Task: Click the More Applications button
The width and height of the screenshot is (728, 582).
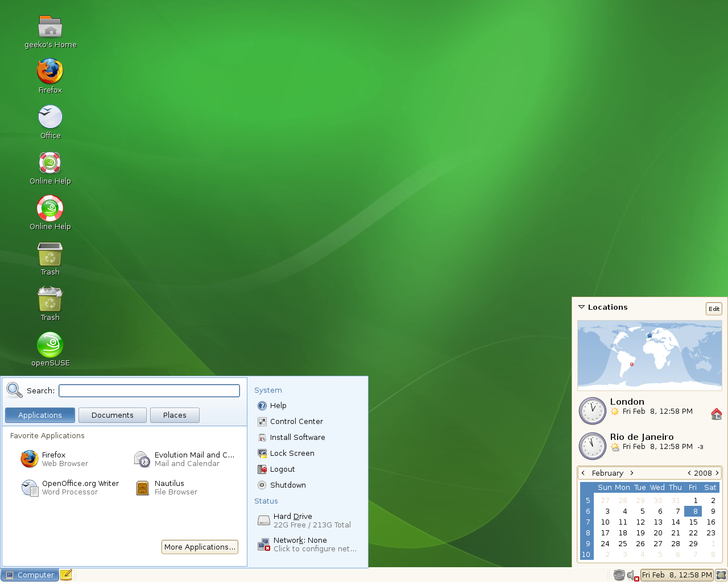Action: tap(200, 547)
